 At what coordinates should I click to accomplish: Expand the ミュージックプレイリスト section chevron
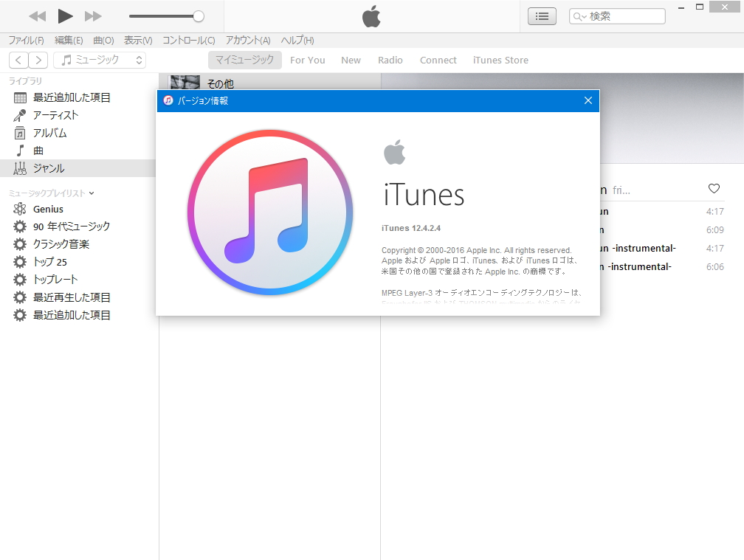tap(90, 191)
